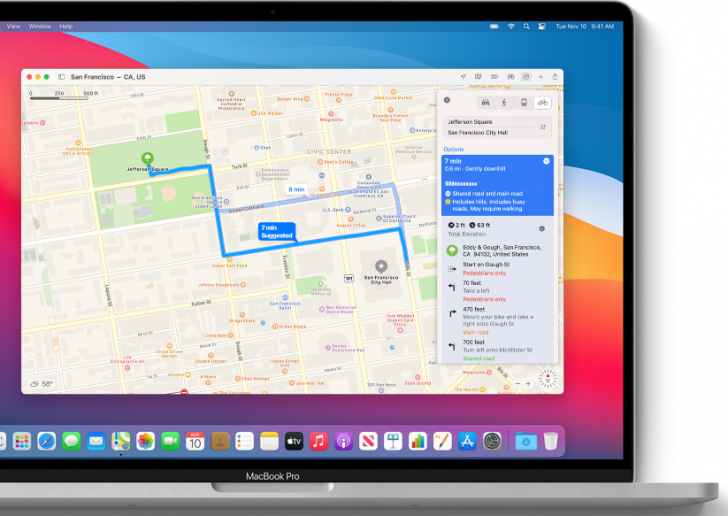Screen dimensions: 728x516
Task: Select transit directions tab
Action: (524, 103)
